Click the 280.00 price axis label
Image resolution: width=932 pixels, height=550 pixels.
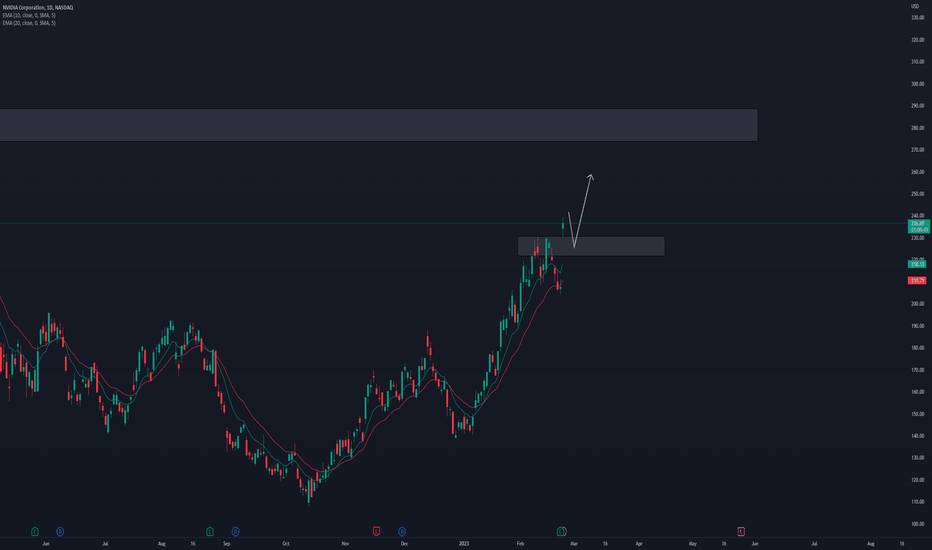click(x=918, y=128)
